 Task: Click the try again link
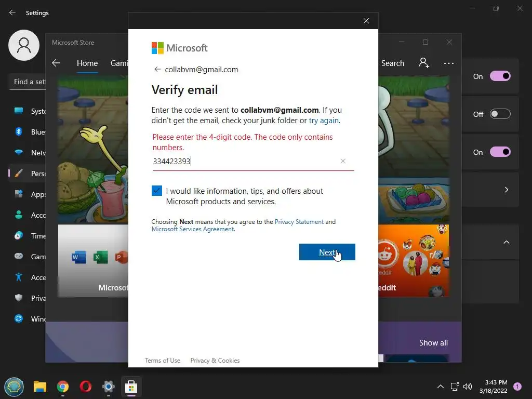(323, 121)
